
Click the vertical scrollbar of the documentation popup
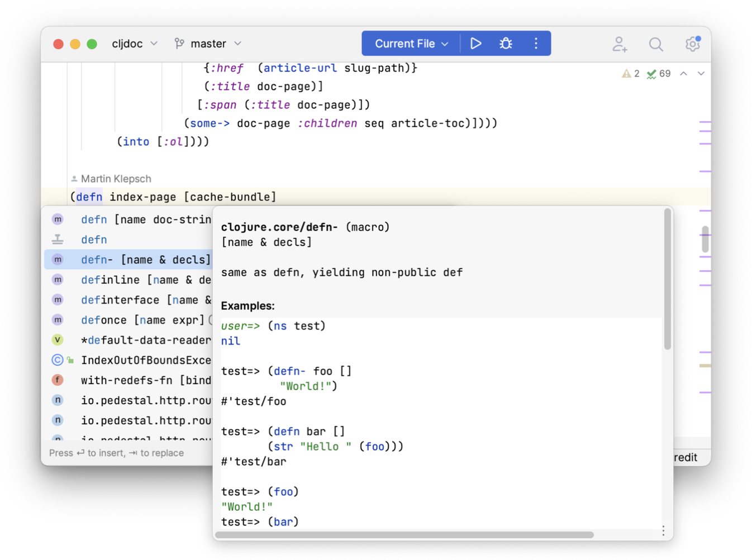(667, 279)
